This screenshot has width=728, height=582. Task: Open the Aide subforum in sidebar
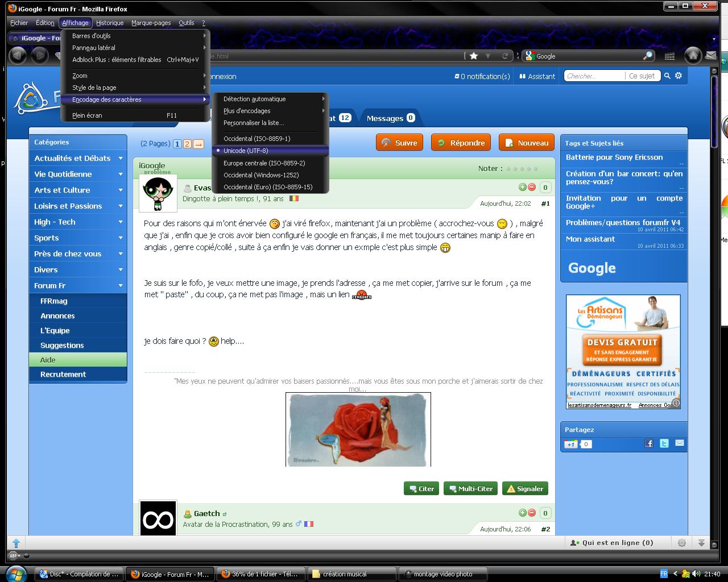pyautogui.click(x=78, y=360)
